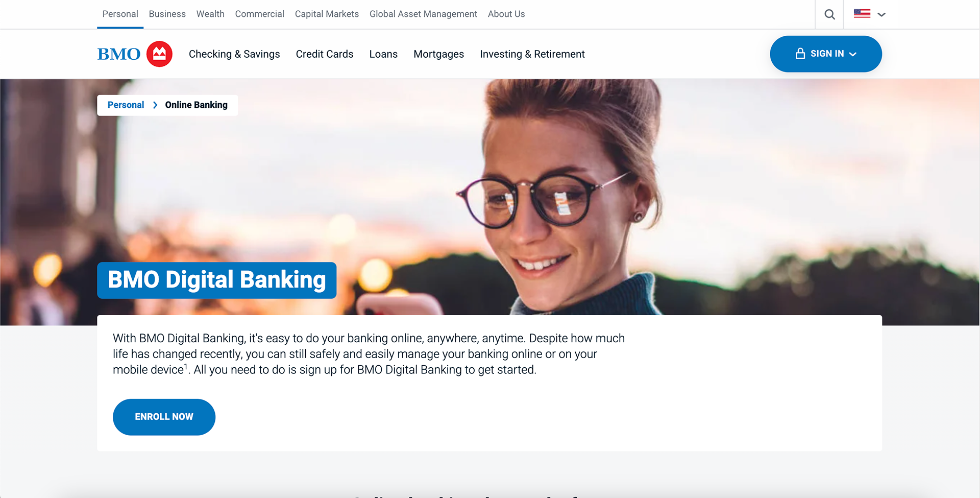This screenshot has height=498, width=980.
Task: Switch to the Wealth tab
Action: [x=210, y=14]
